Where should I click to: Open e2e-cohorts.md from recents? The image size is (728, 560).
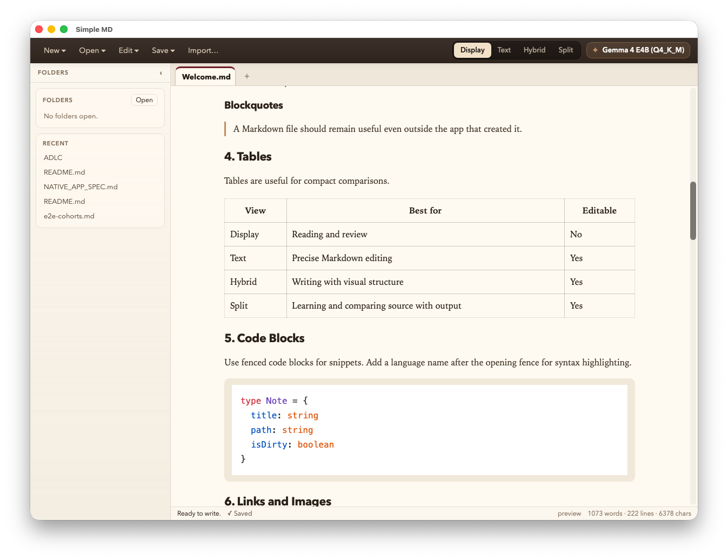(69, 216)
